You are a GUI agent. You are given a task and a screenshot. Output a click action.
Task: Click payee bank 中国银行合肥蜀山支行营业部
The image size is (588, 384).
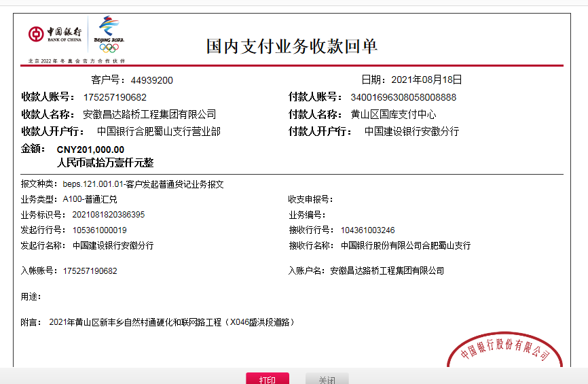(x=158, y=131)
